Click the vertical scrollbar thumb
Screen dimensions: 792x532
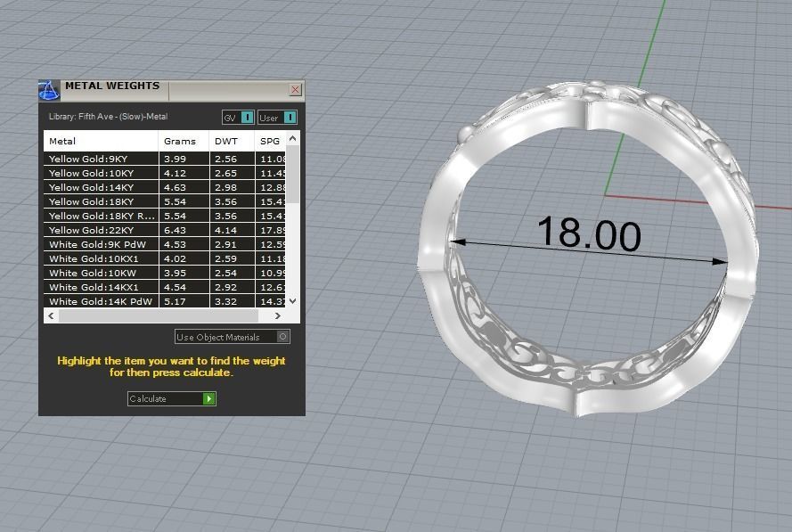pos(292,175)
